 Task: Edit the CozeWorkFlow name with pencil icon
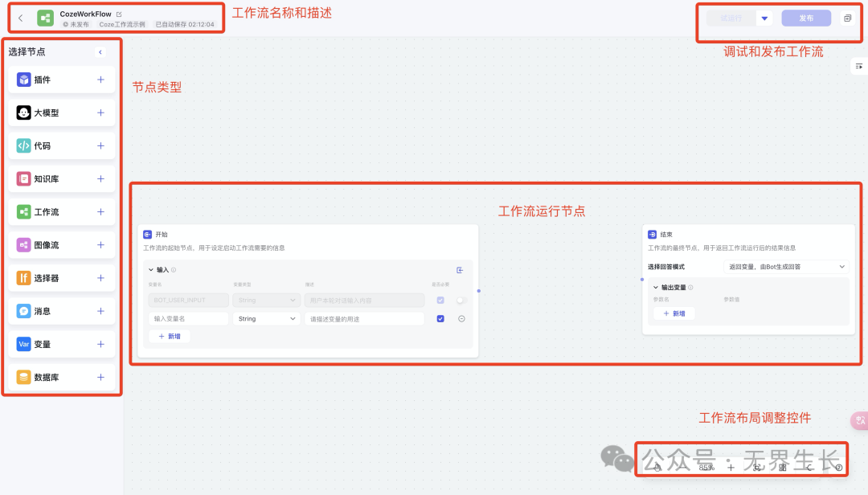tap(119, 14)
